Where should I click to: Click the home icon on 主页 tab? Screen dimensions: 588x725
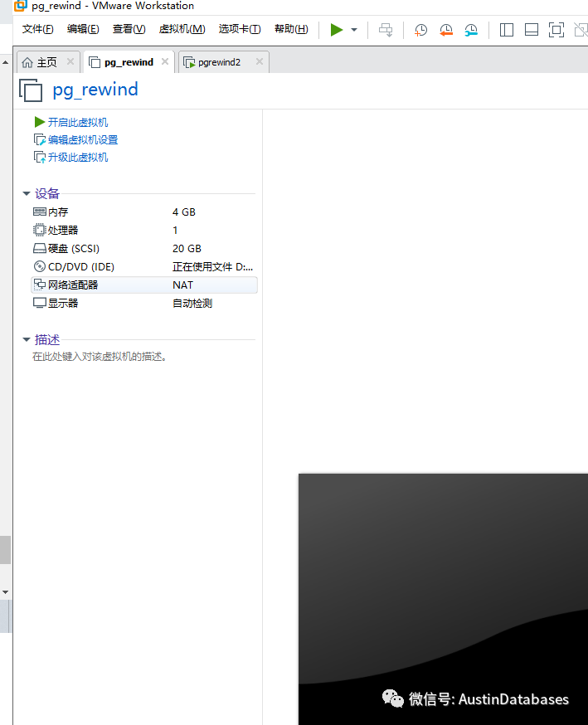[27, 62]
